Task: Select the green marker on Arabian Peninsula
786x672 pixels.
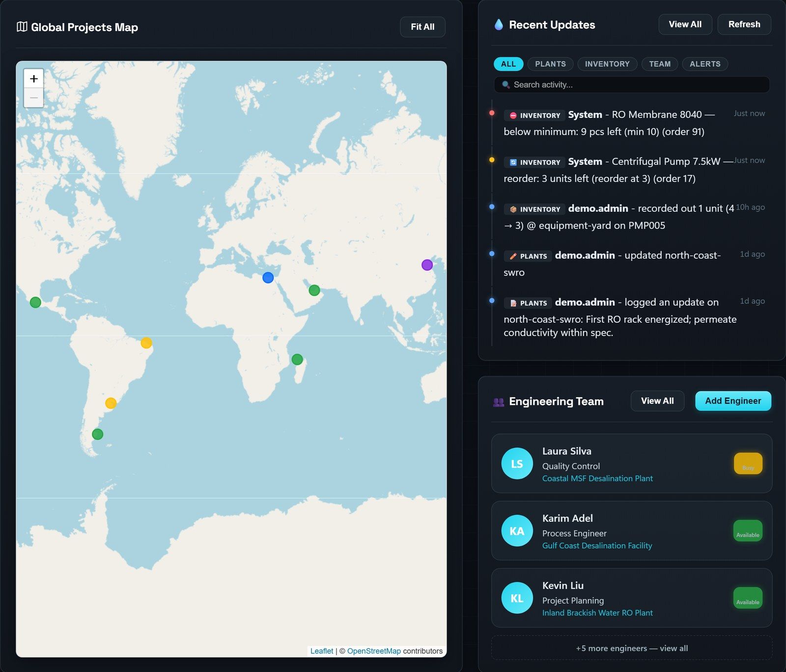Action: 314,290
